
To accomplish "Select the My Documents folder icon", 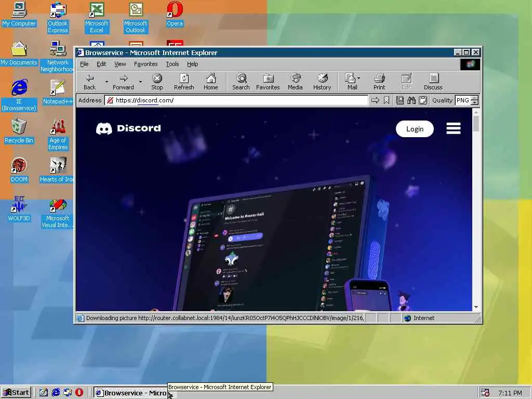I will [19, 54].
